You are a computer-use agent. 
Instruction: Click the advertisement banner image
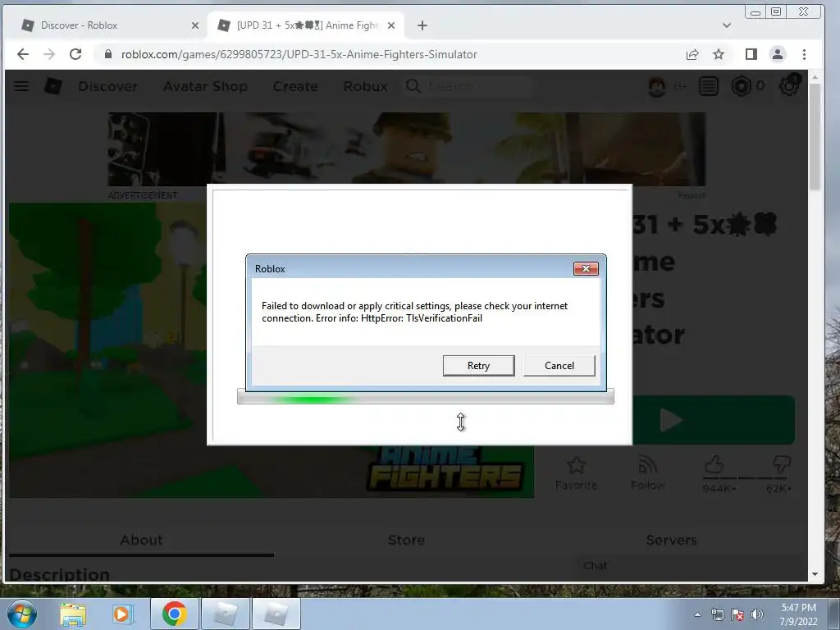pyautogui.click(x=407, y=149)
